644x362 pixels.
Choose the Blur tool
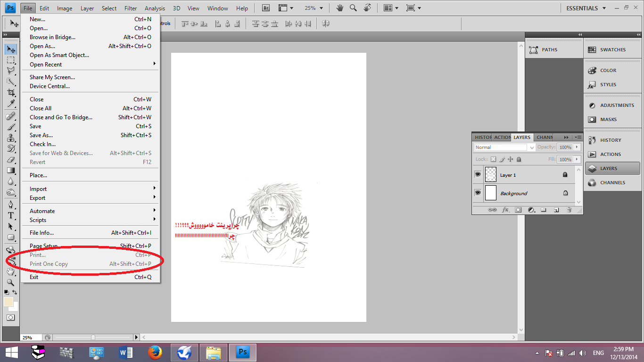coord(10,181)
